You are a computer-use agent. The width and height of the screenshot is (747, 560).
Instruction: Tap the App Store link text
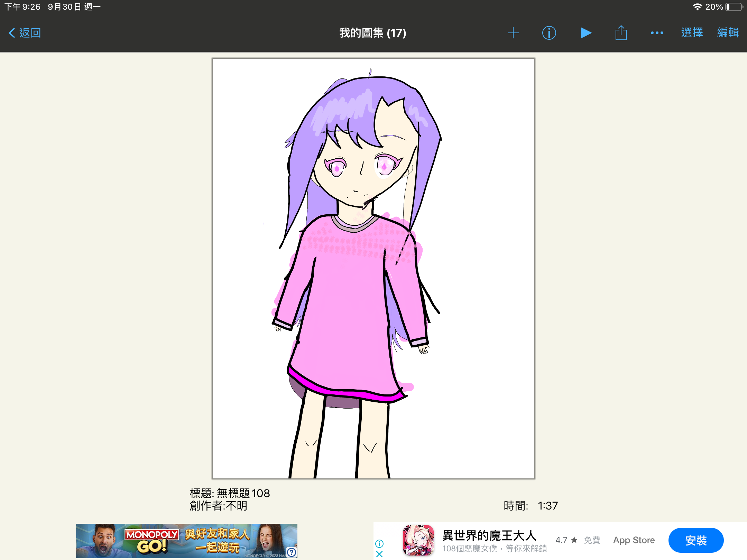[x=634, y=540]
